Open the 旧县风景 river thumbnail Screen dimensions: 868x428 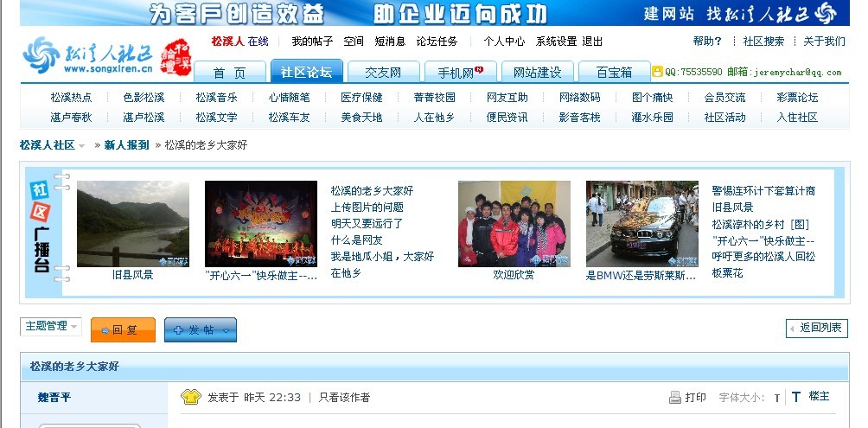coord(133,224)
